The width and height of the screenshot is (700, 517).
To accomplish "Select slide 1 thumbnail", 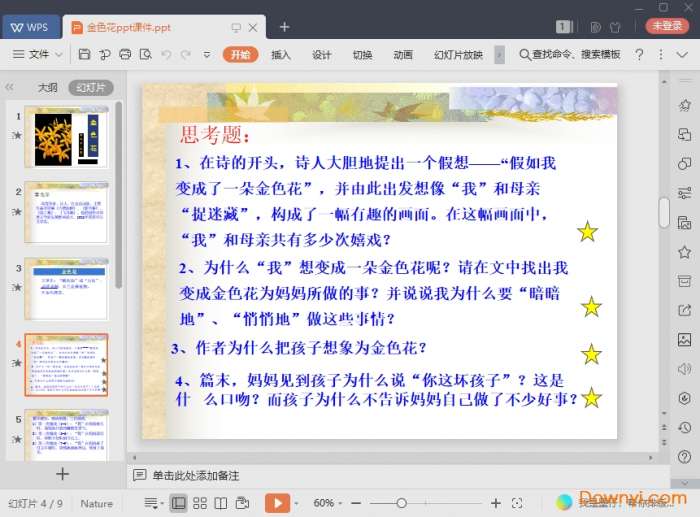I will [67, 137].
